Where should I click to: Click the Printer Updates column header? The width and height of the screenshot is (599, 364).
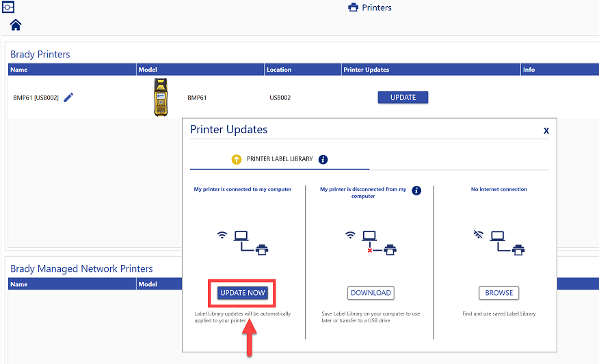coord(367,70)
